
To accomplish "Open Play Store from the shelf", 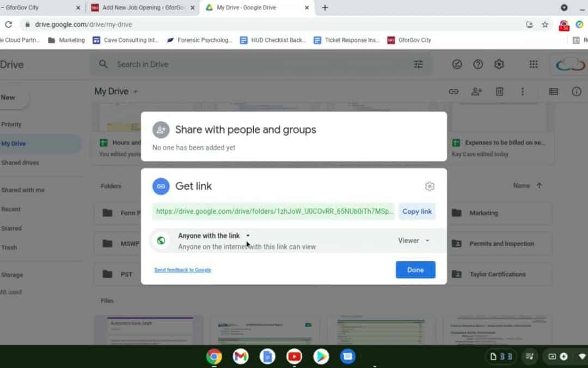I will click(321, 357).
